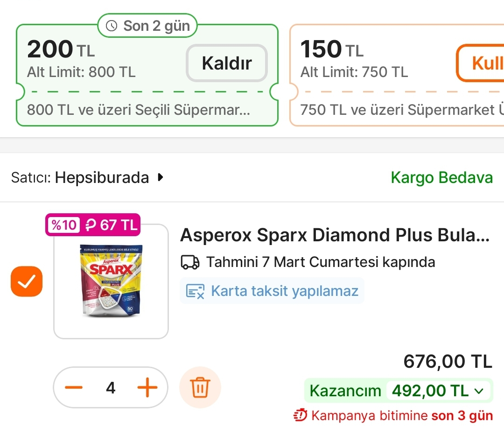Click the campaign countdown icon
This screenshot has width=504, height=435.
(301, 415)
